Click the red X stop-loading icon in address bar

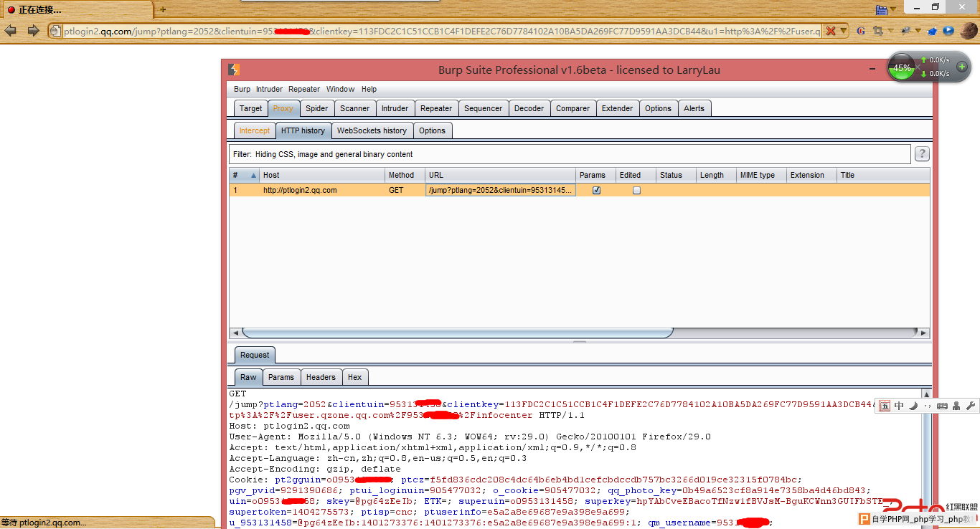click(831, 31)
